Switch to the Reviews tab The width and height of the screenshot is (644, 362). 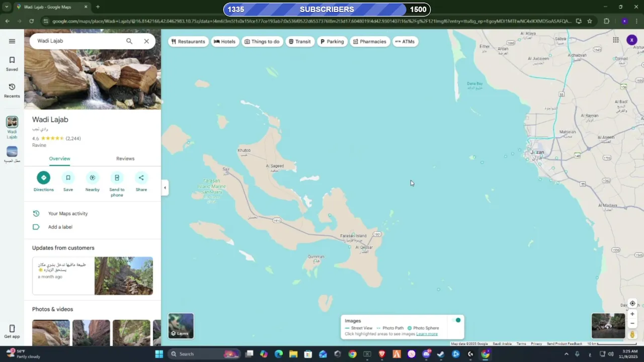pos(125,158)
